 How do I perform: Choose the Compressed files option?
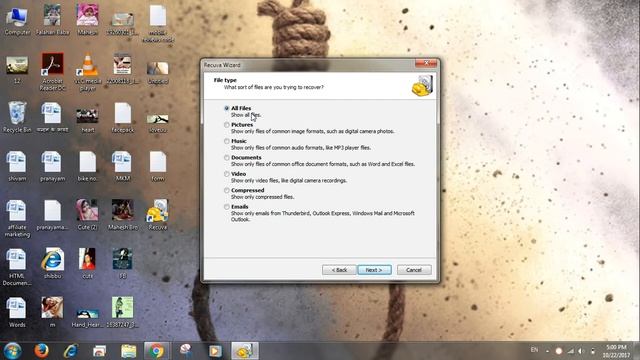tap(227, 190)
